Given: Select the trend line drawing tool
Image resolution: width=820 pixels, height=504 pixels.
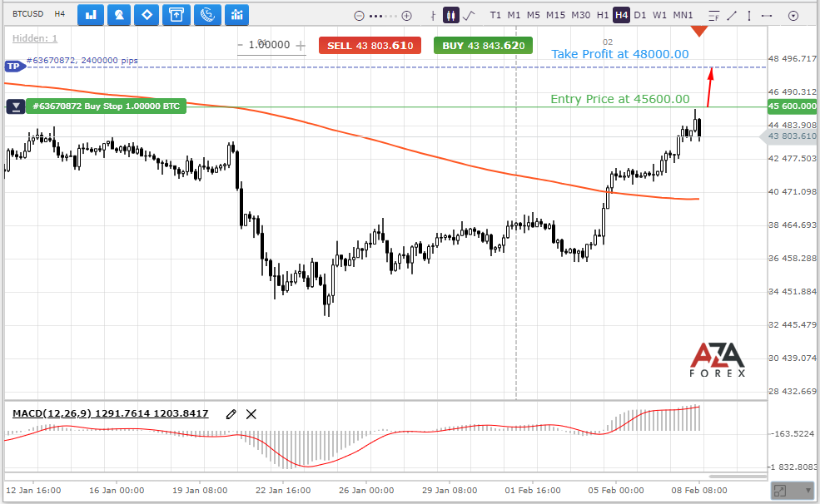Looking at the screenshot, I should 732,16.
